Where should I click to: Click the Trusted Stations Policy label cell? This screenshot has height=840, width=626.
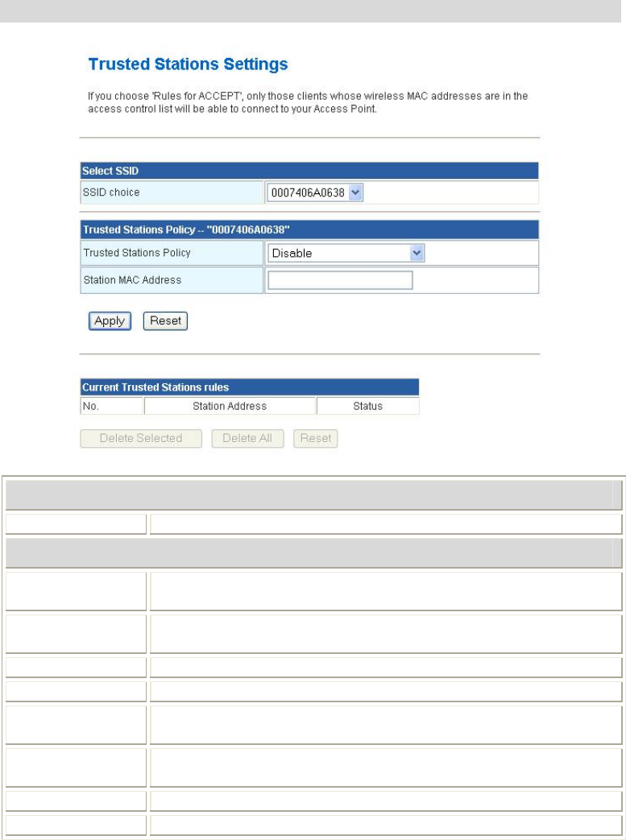point(172,253)
